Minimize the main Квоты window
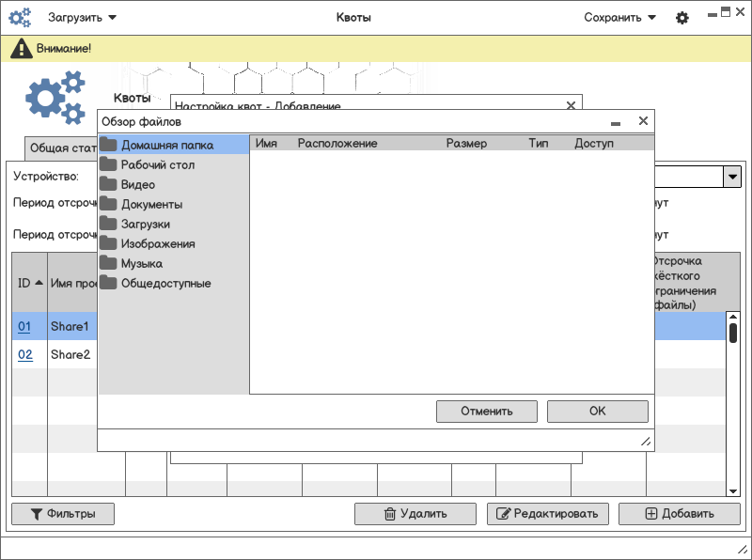 coord(713,15)
